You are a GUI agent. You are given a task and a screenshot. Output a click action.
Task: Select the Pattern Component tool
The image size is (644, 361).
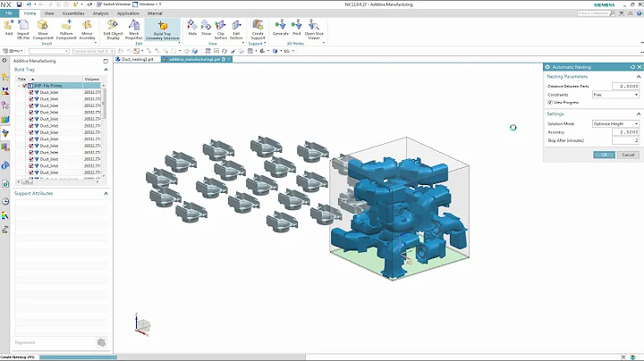click(x=66, y=29)
